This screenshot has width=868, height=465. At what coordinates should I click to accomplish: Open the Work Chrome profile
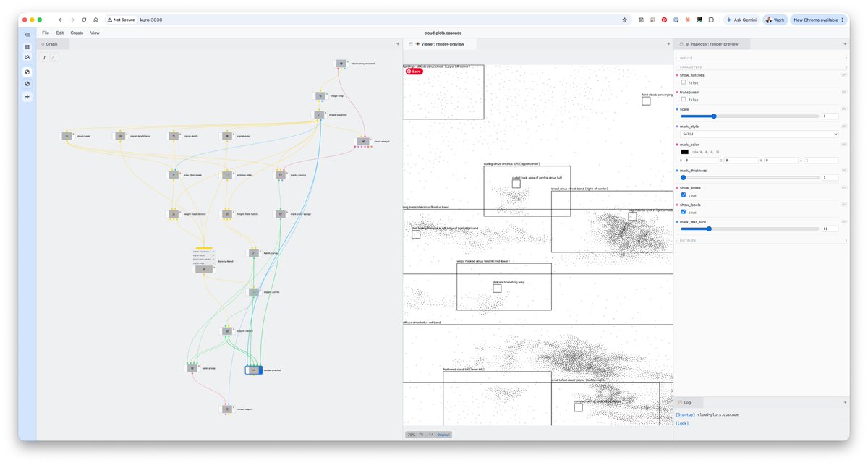pos(775,20)
